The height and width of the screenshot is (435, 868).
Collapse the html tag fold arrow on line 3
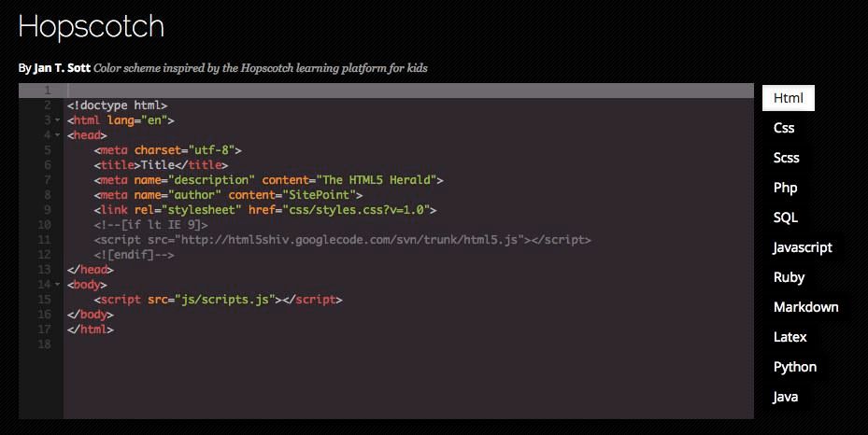(57, 120)
